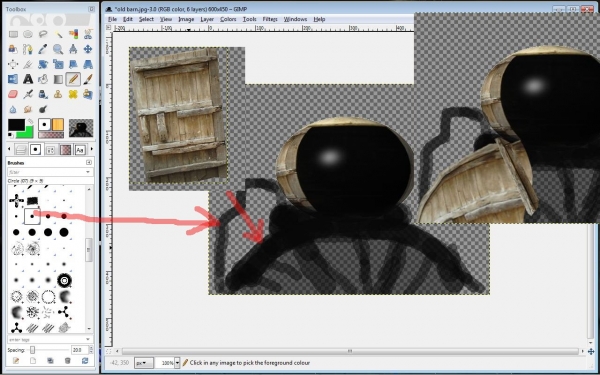Select the Dodge/Burn tool
The image size is (600, 375).
[x=43, y=109]
